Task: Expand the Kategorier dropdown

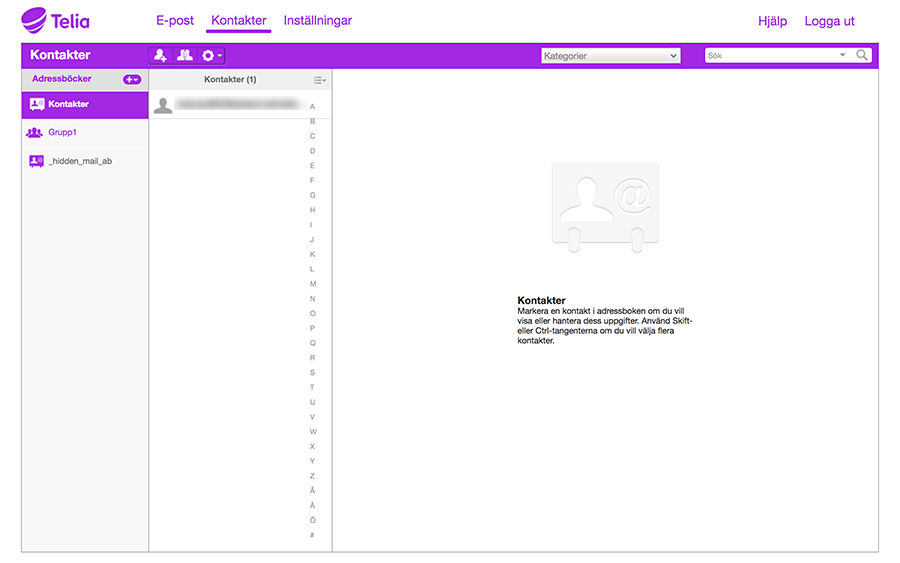Action: coord(610,56)
